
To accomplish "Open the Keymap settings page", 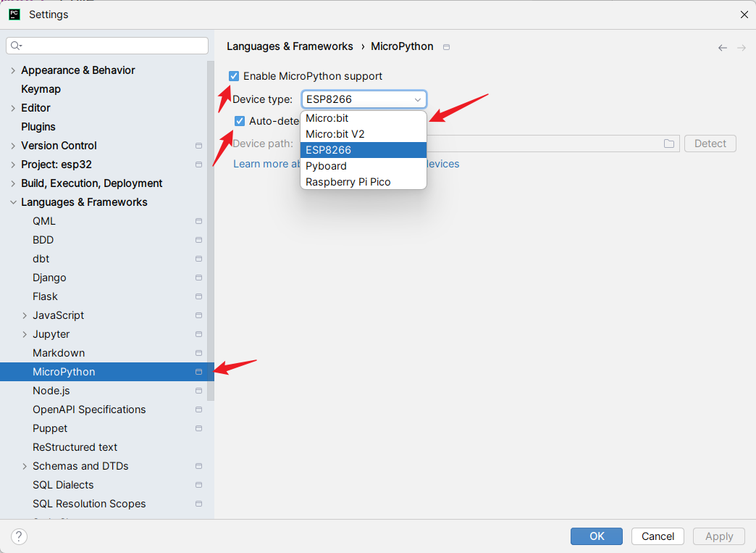I will (x=41, y=89).
